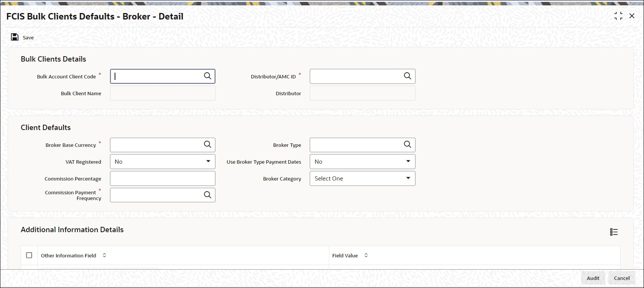This screenshot has height=288, width=644.
Task: Click the Use Broker Type Payment Dates label
Action: pyautogui.click(x=264, y=162)
